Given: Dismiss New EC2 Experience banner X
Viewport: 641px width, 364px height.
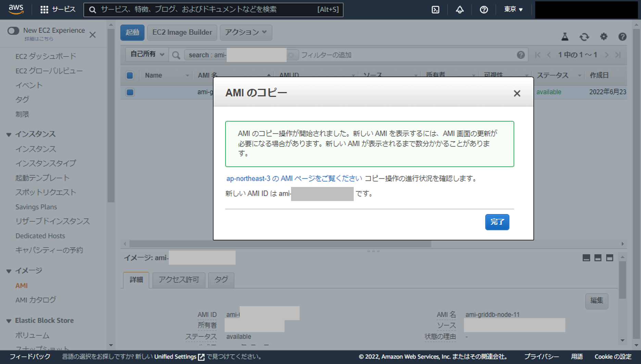Looking at the screenshot, I should pos(92,35).
